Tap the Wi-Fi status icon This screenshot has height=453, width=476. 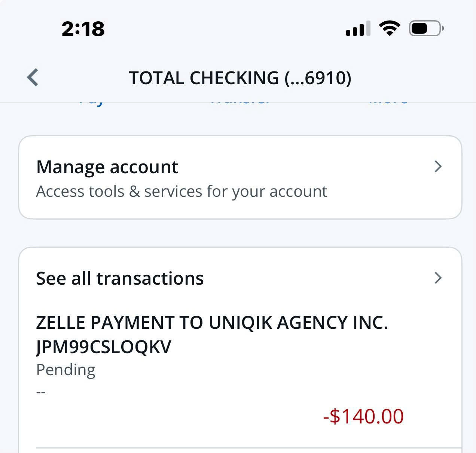click(x=390, y=28)
